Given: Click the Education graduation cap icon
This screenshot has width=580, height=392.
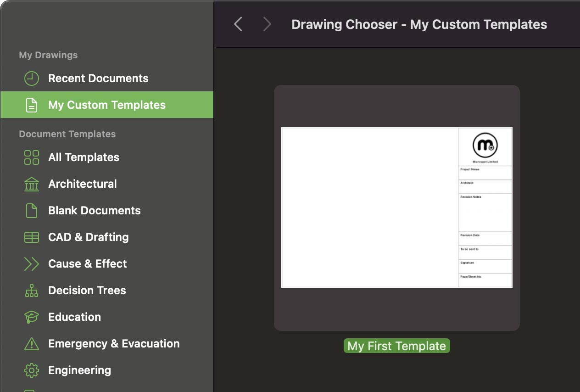Looking at the screenshot, I should point(31,317).
